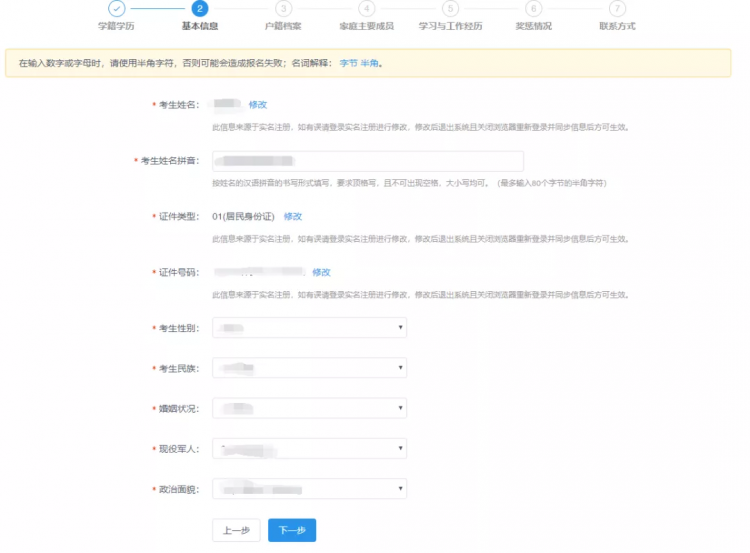Expand the 婚姻状况 dropdown
Viewport: 750px width, 553px height.
[309, 408]
